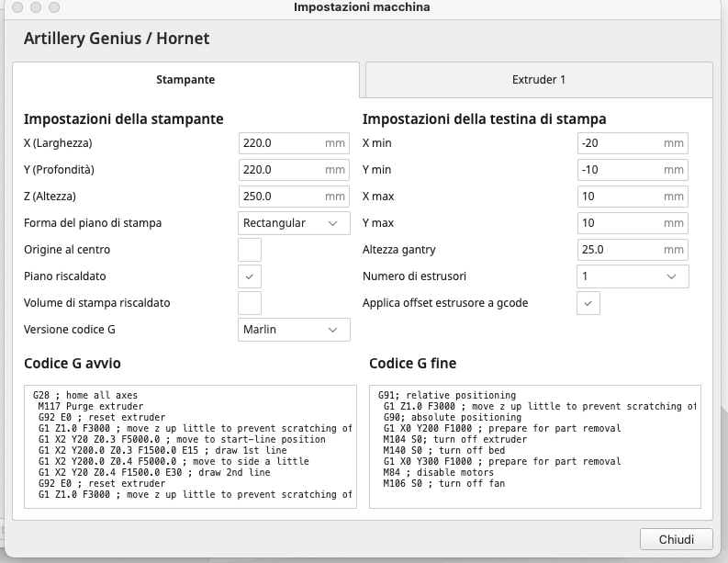
Task: Click the 'G90; absolute positioning' line
Action: (453, 418)
